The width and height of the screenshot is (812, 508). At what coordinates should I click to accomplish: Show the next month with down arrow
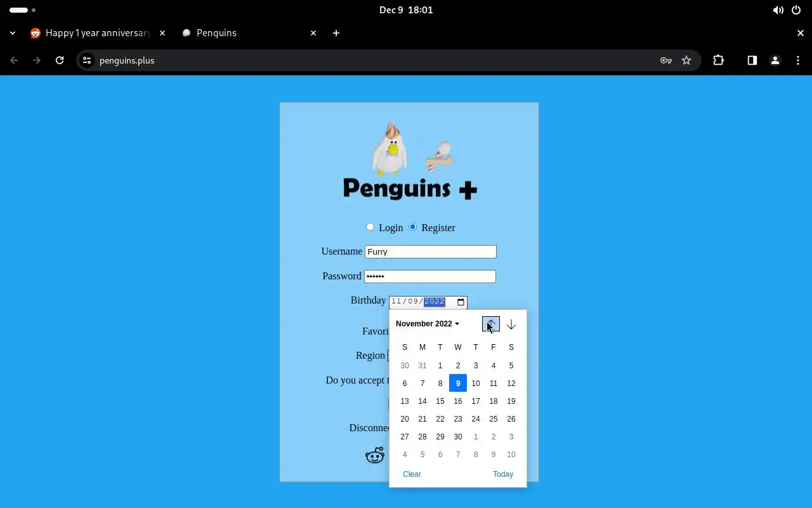(x=511, y=324)
